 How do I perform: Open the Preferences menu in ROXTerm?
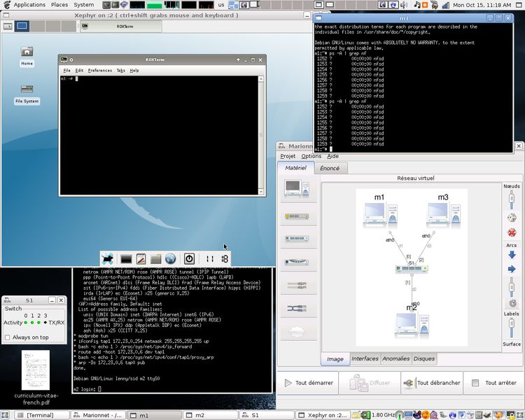tap(100, 70)
